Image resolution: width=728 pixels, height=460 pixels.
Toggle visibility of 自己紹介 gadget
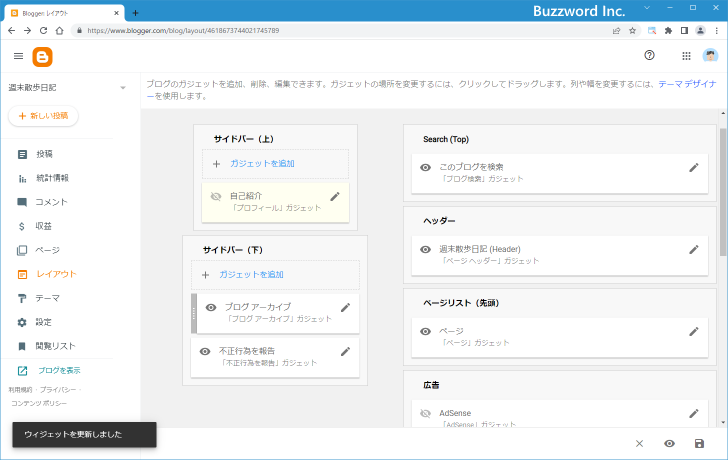coord(216,196)
